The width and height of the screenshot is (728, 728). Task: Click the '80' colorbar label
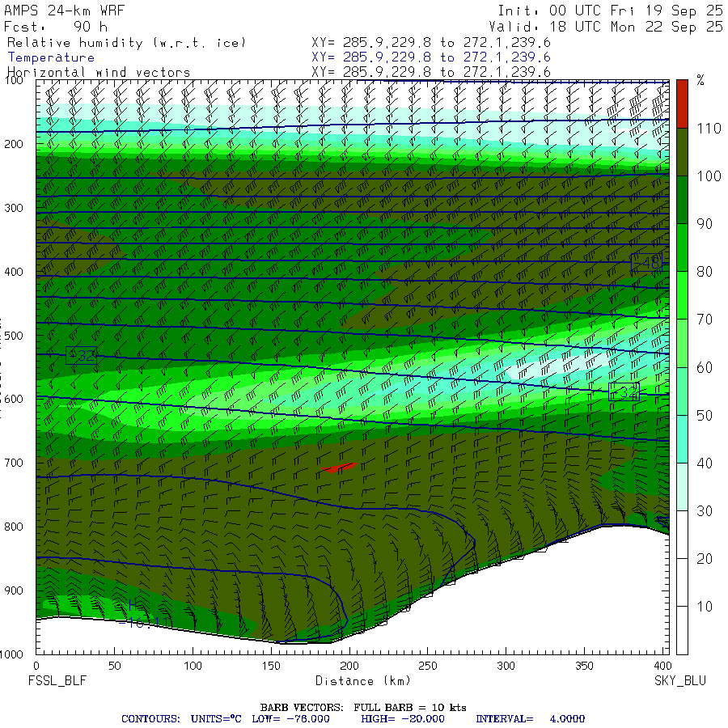[705, 272]
